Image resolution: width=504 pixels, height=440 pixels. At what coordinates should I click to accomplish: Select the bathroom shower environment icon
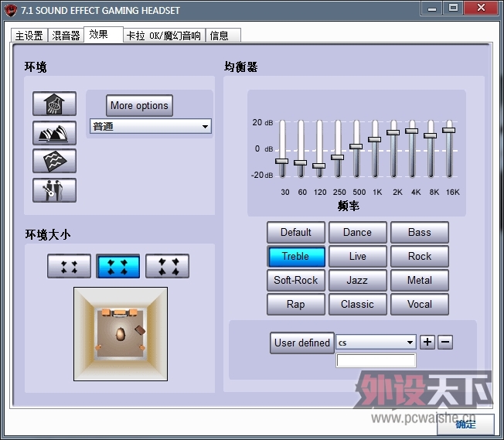54,104
